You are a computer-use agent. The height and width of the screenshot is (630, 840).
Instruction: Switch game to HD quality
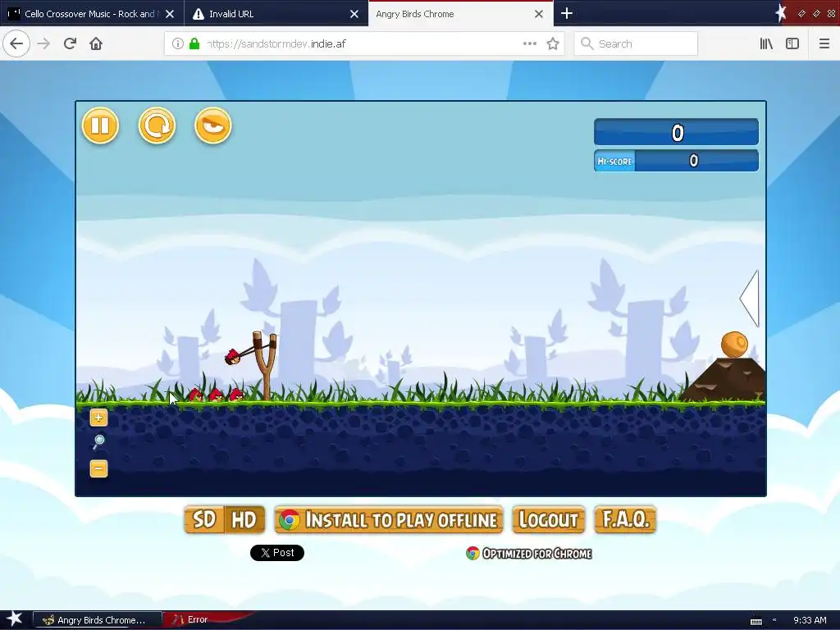[244, 519]
